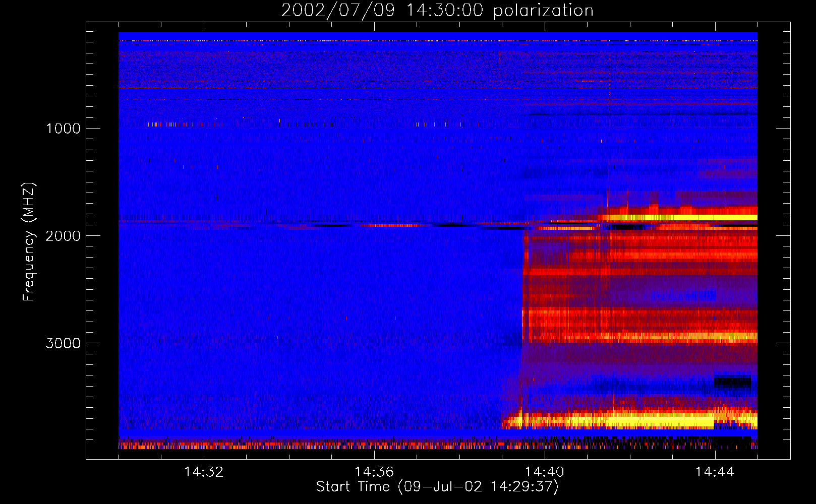Click the 14:32 time tick label
This screenshot has width=816, height=504.
coord(204,472)
